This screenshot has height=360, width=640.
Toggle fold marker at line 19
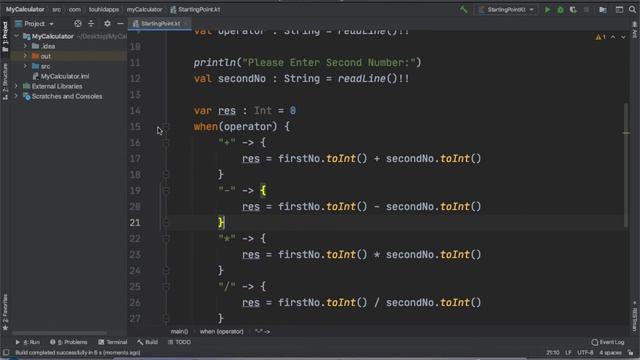(166, 191)
